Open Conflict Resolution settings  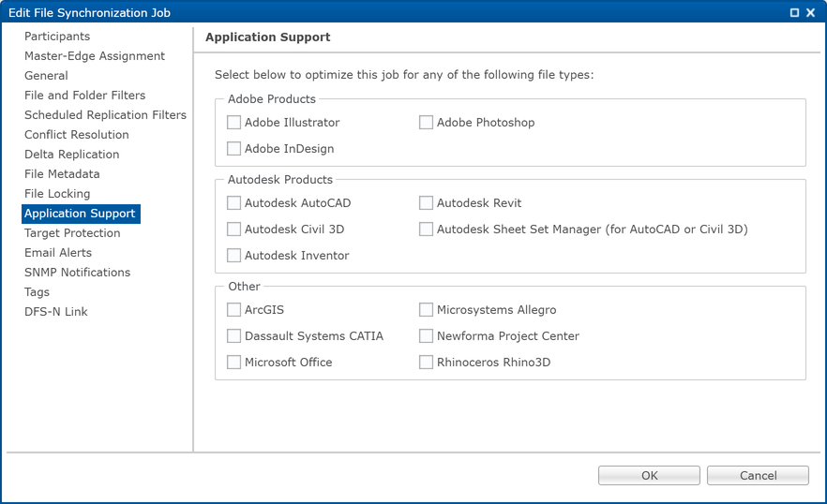coord(77,135)
